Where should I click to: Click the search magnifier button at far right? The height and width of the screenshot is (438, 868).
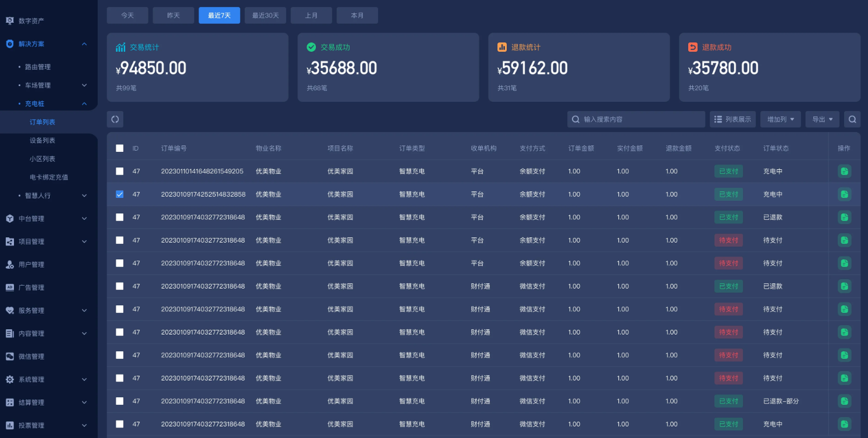[852, 119]
